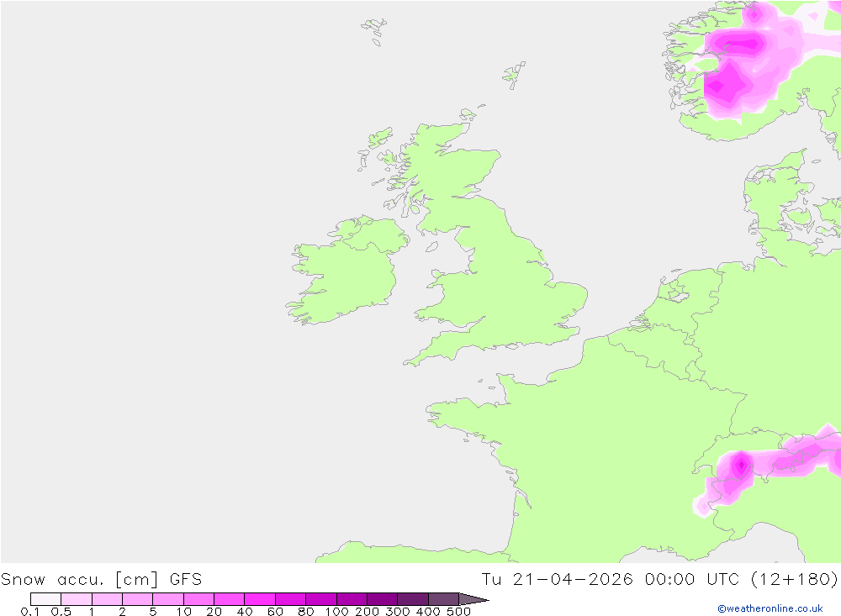Screen dimensions: 841x616
Task: Click the 300–400 cm legend swatch
Action: pyautogui.click(x=413, y=599)
